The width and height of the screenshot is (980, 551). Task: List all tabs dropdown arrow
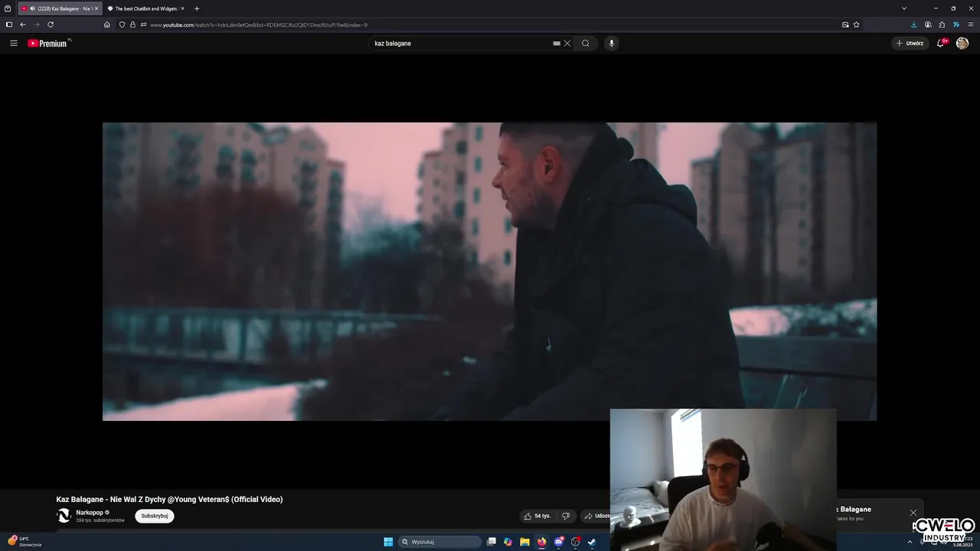904,8
